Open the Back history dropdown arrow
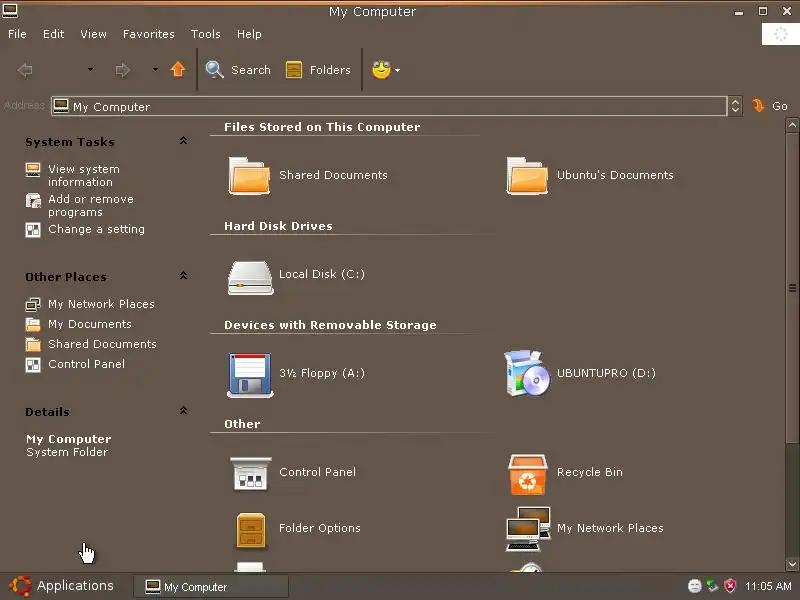This screenshot has width=800, height=600. (90, 69)
